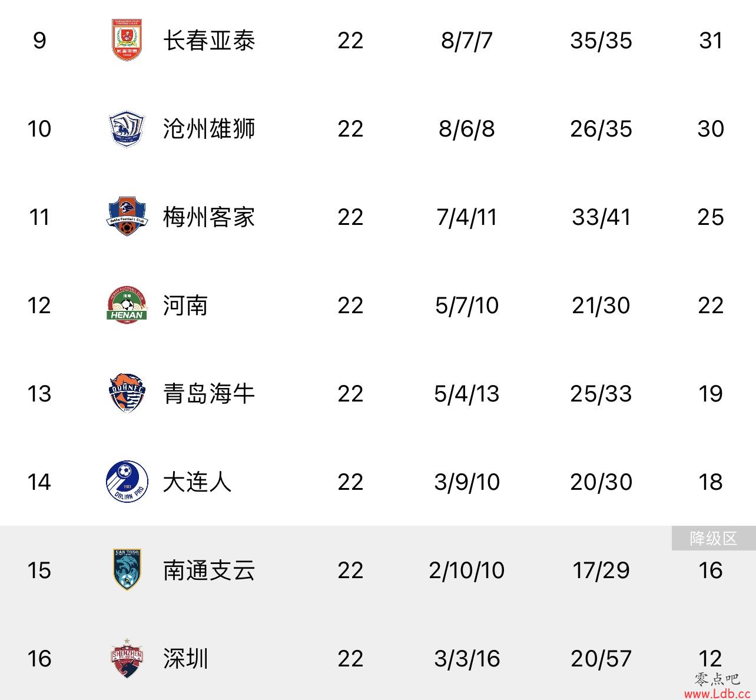Viewport: 756px width, 700px height.
Task: Select team name 南通支云
Action: [209, 570]
